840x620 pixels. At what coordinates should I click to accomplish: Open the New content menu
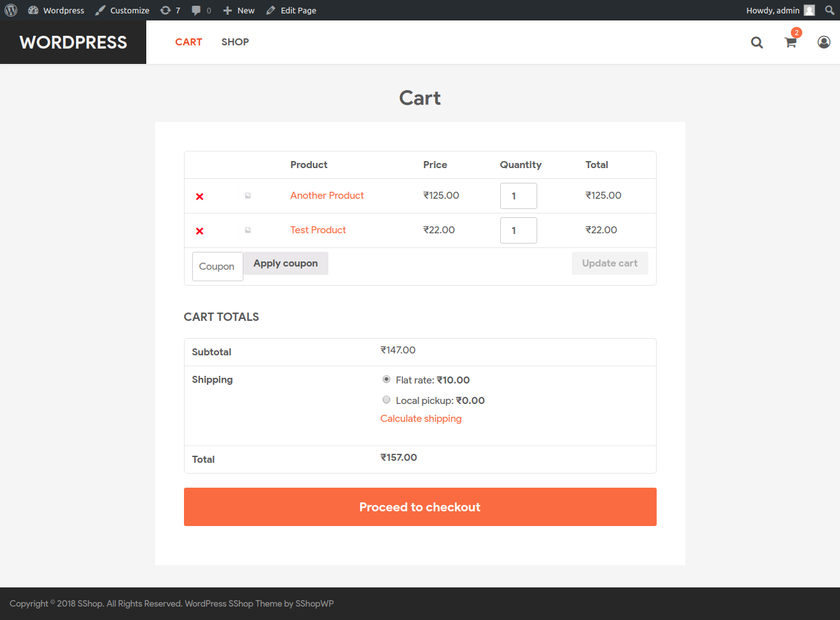pos(239,10)
